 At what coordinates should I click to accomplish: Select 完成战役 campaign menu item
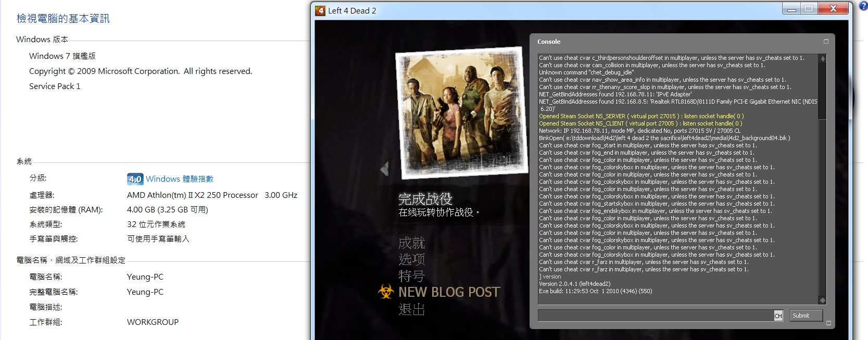pyautogui.click(x=425, y=199)
